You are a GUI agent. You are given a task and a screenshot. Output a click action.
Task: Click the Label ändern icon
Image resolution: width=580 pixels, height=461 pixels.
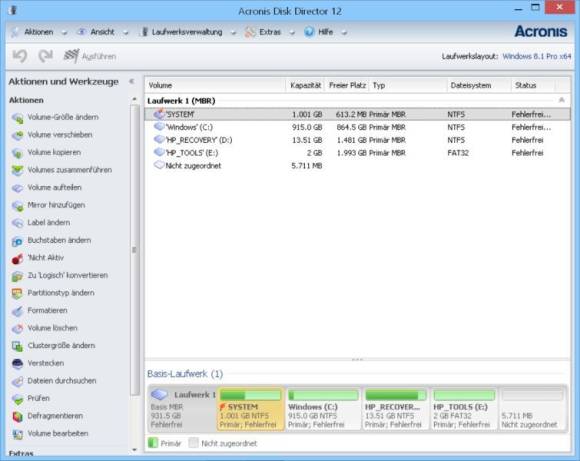17,223
